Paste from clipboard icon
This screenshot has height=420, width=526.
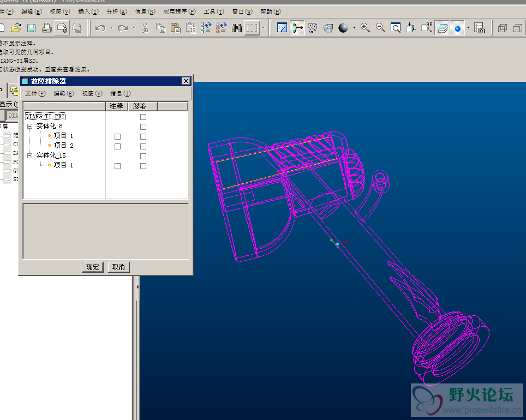click(x=176, y=28)
